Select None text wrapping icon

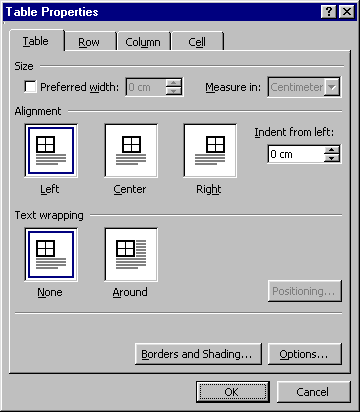click(x=51, y=255)
